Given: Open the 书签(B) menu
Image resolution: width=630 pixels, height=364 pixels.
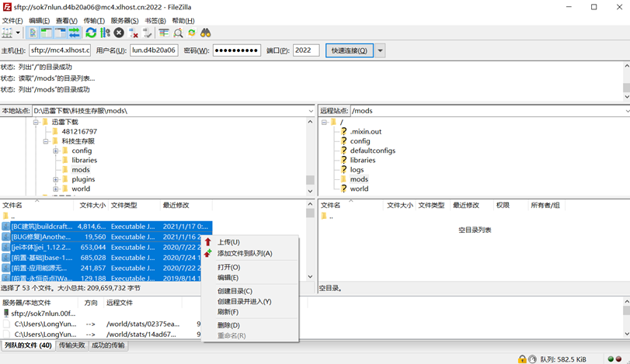Looking at the screenshot, I should click(x=155, y=20).
